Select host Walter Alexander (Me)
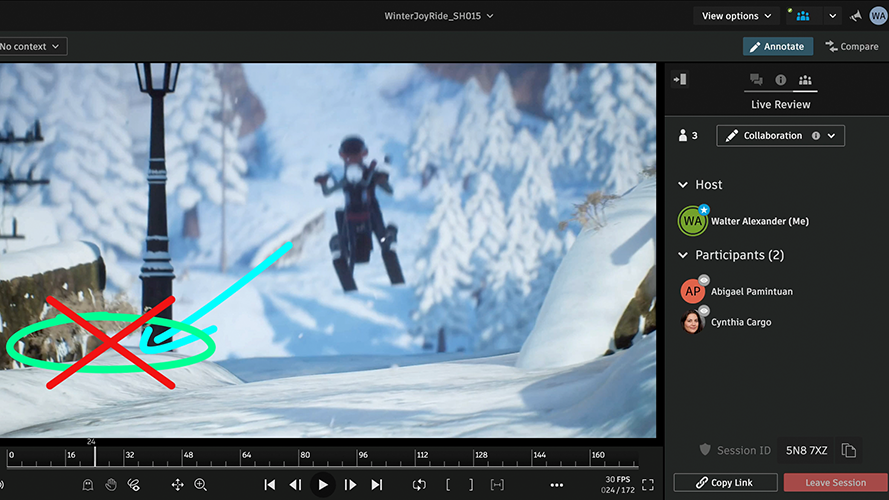 (760, 221)
